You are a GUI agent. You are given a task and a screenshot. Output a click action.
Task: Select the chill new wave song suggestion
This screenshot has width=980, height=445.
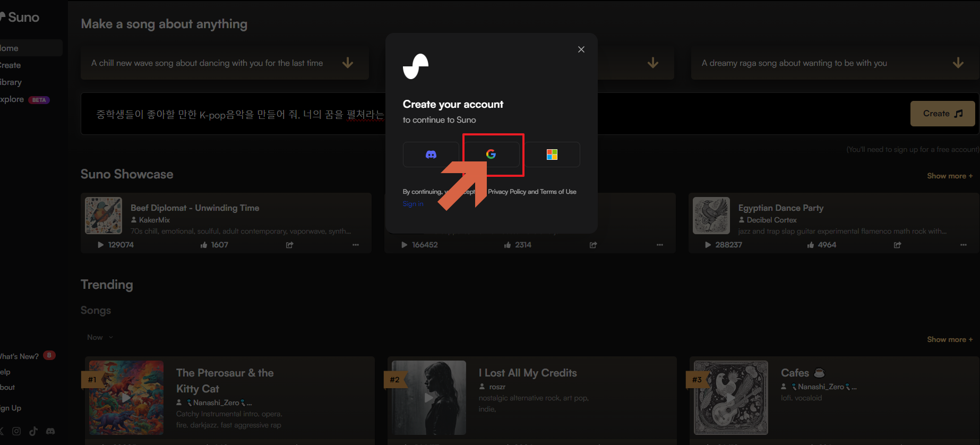click(225, 63)
